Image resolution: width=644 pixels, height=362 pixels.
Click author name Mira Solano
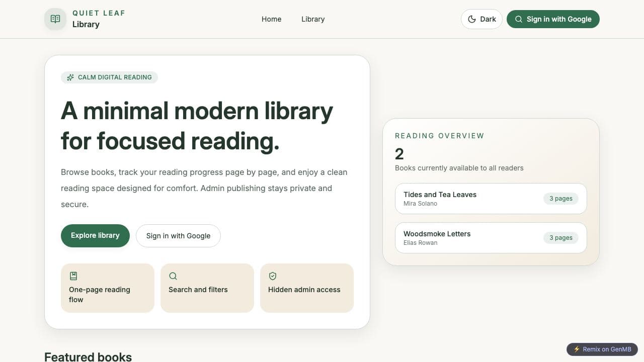[420, 204]
